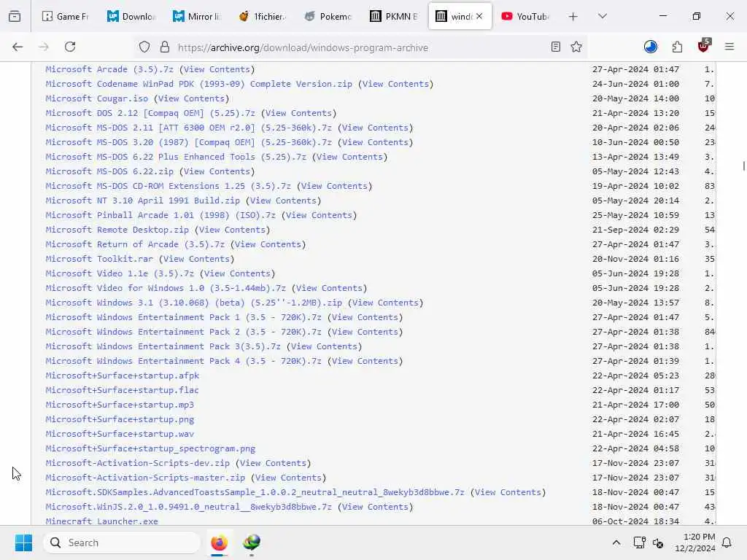The image size is (747, 560).
Task: Click the date 06-Oct-2024 18:34
Action: click(x=635, y=521)
